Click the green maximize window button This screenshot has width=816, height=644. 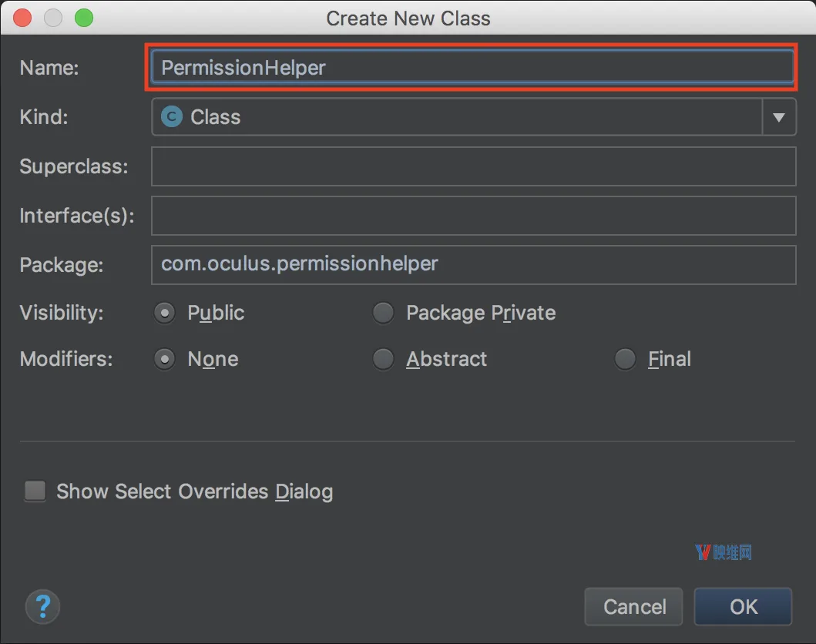click(84, 18)
